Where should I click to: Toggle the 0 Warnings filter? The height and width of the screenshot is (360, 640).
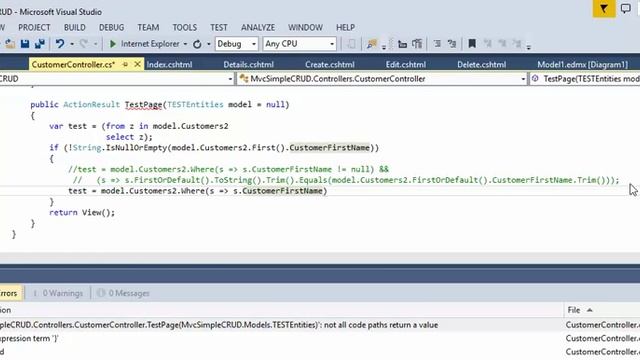point(58,293)
